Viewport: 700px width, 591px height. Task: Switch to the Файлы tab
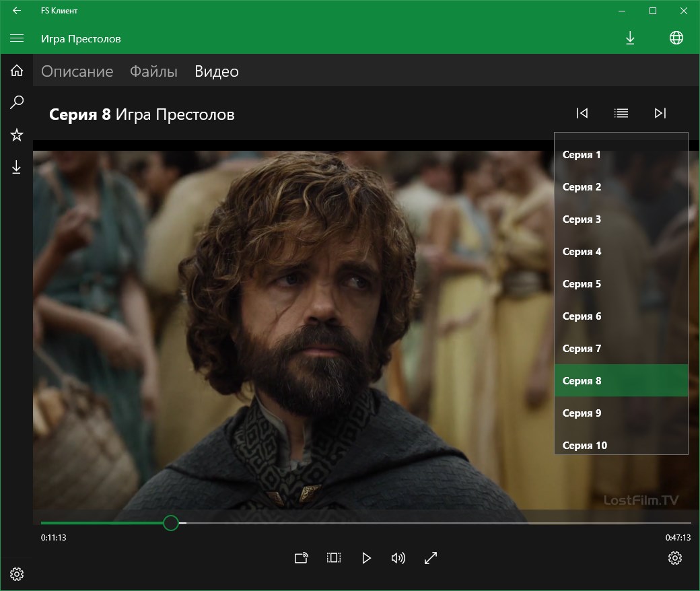pos(153,71)
